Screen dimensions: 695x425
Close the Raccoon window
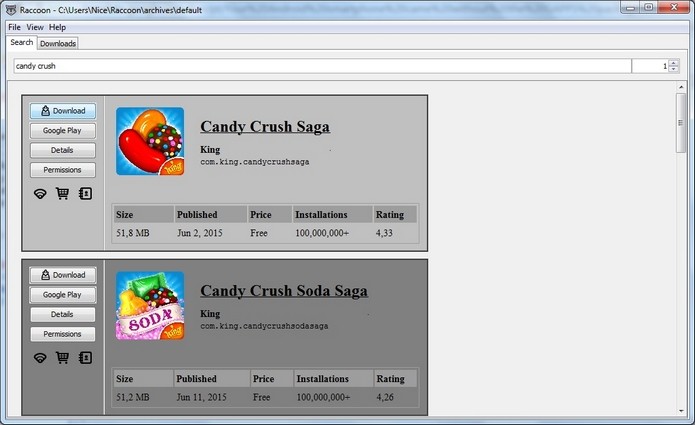point(674,7)
